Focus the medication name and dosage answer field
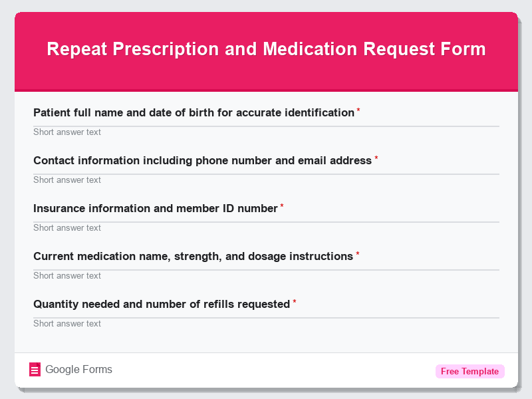 [266, 275]
